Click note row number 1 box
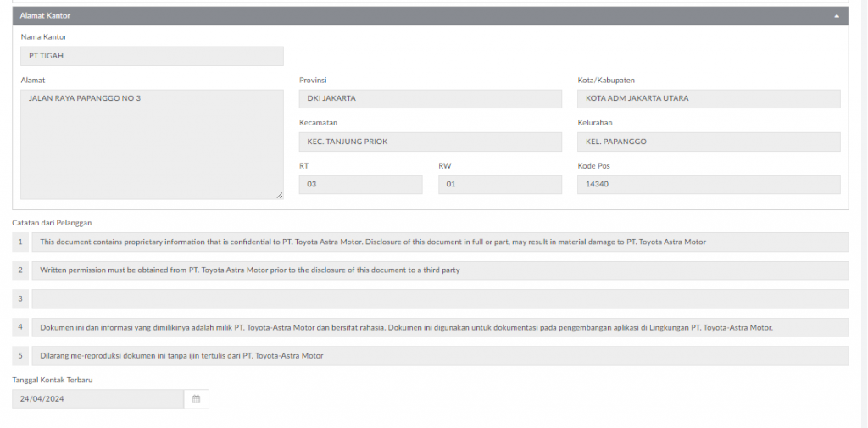 pyautogui.click(x=20, y=242)
